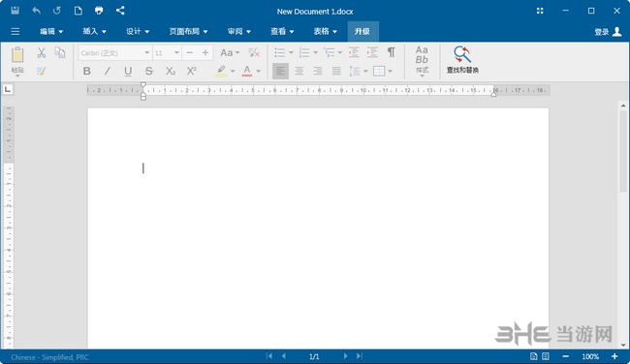Open the Calibri font name dropdown

pos(147,52)
